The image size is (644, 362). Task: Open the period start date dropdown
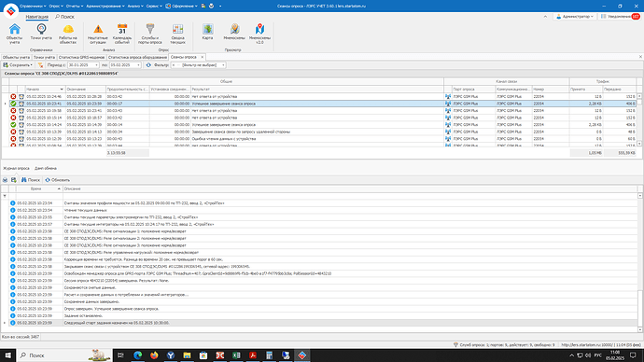(96, 65)
